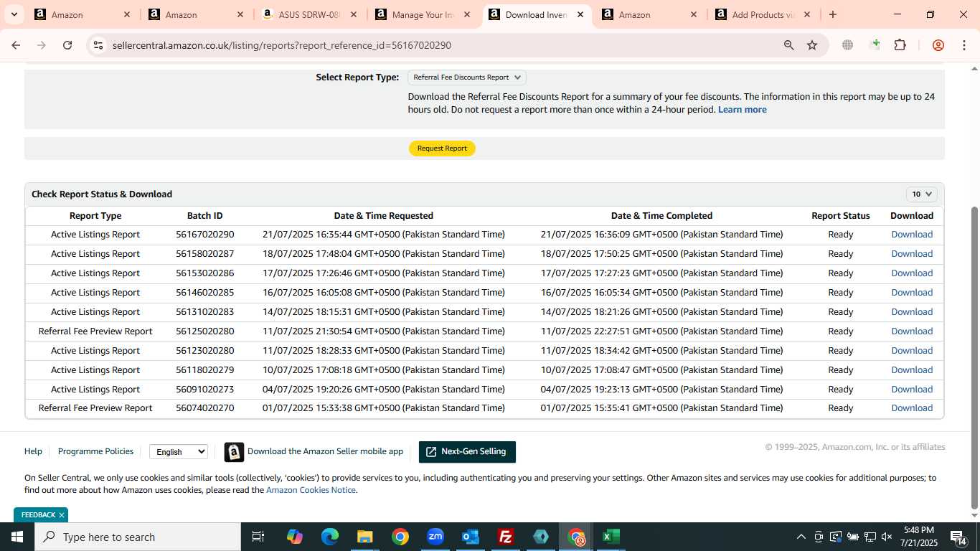Open the Select Report Type dropdown
This screenshot has width=980, height=551.
click(466, 77)
